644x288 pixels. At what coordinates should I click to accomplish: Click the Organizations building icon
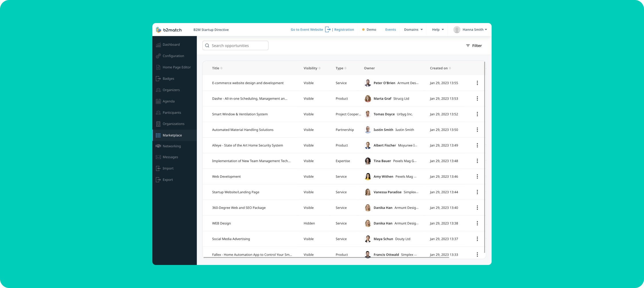click(x=158, y=124)
